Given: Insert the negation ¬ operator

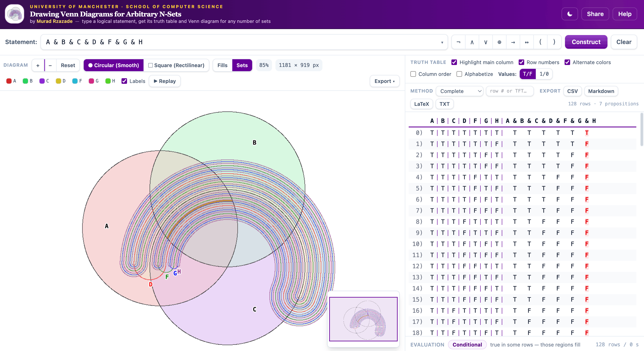Looking at the screenshot, I should [458, 42].
